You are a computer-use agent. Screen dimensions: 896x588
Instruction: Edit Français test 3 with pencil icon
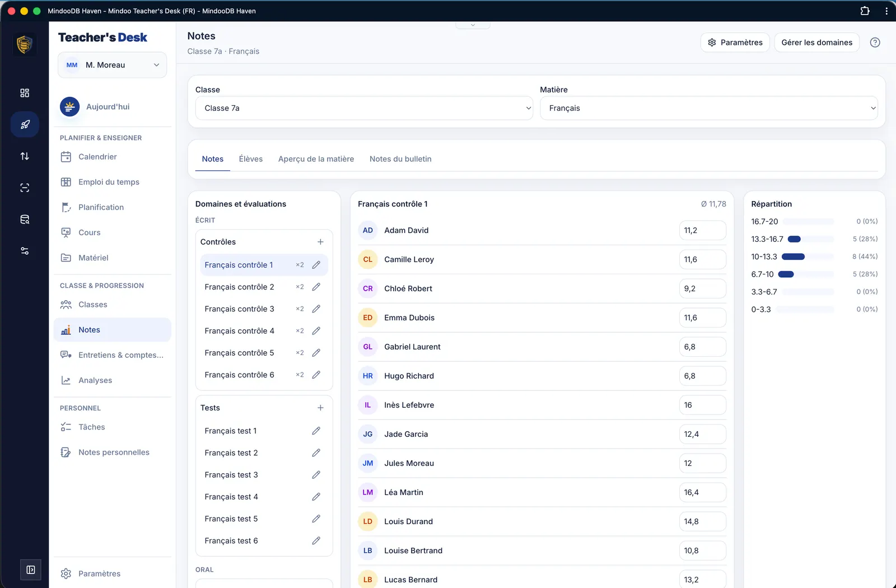point(316,475)
